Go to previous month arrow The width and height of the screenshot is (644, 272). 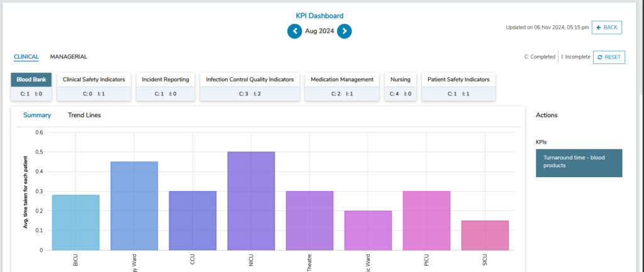(294, 31)
